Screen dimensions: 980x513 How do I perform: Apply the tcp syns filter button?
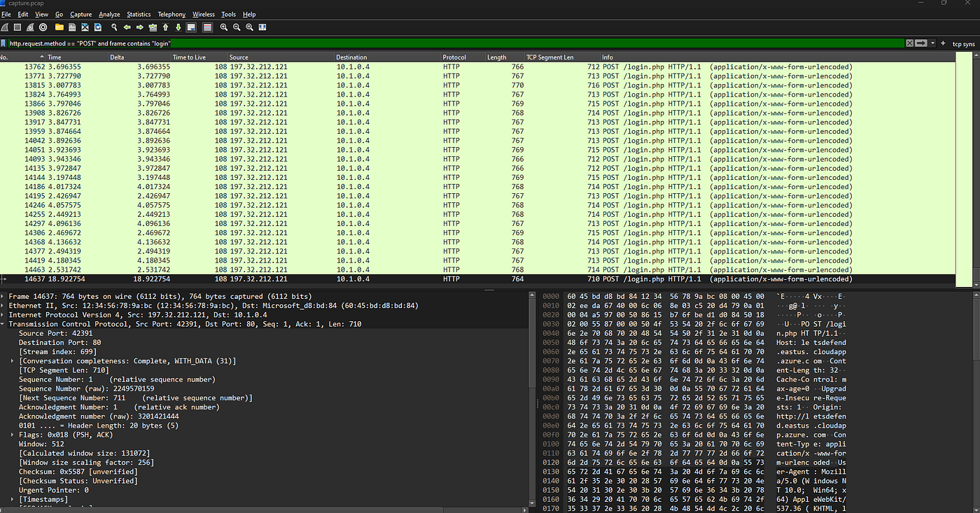coord(963,43)
